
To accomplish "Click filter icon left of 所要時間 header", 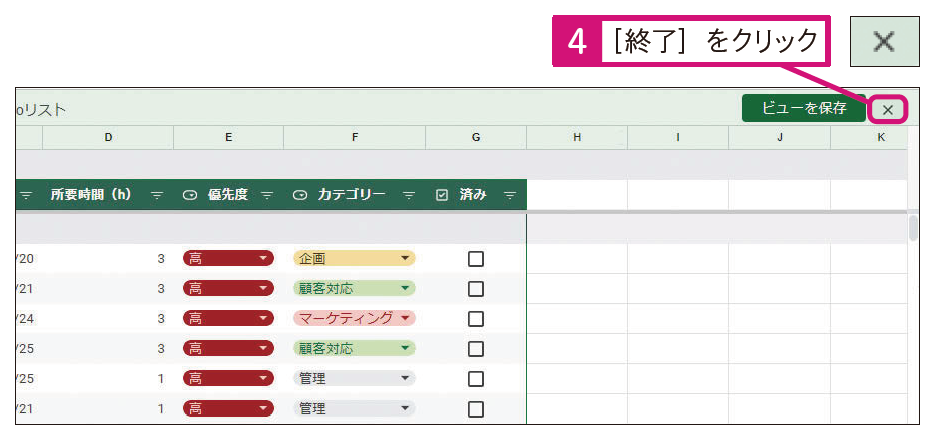I will [x=26, y=195].
